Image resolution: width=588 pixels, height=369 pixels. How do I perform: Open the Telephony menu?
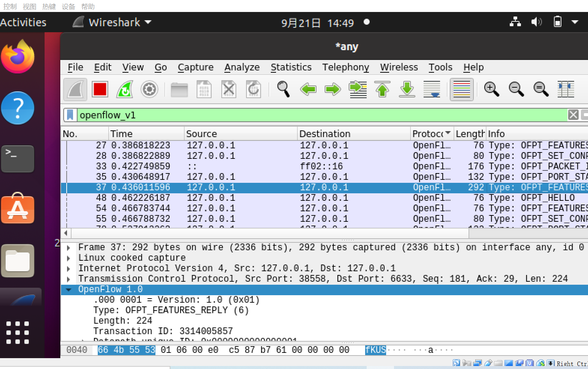tap(346, 67)
